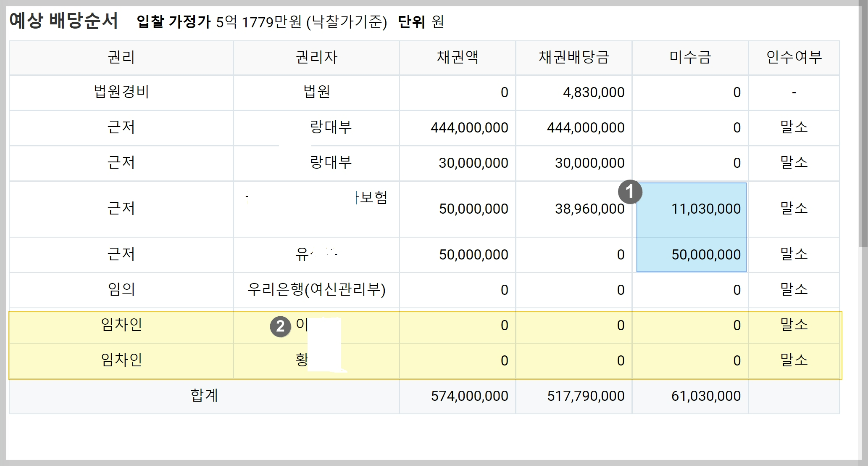Image resolution: width=868 pixels, height=466 pixels.
Task: Click the 444,000,000 claim amount cell
Action: pos(469,128)
